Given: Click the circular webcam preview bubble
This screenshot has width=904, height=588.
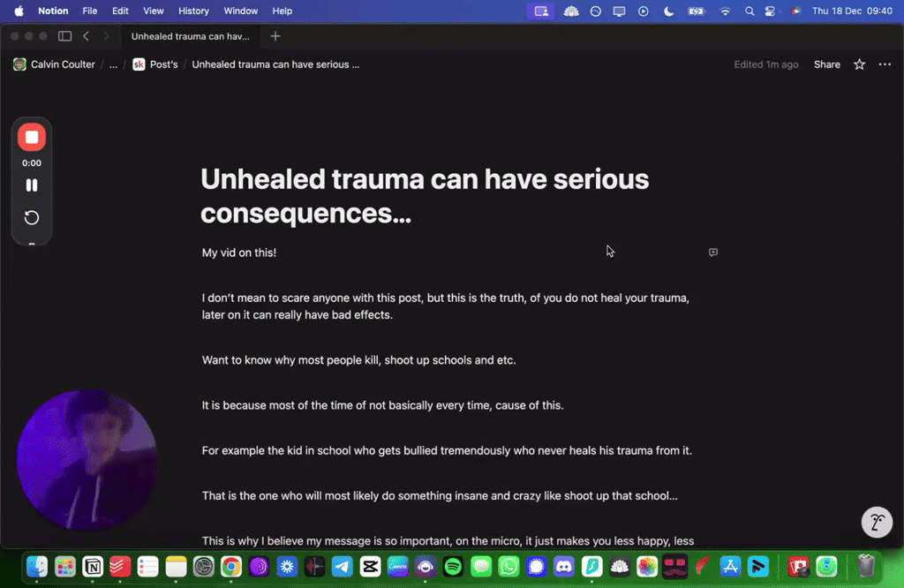Looking at the screenshot, I should (87, 458).
